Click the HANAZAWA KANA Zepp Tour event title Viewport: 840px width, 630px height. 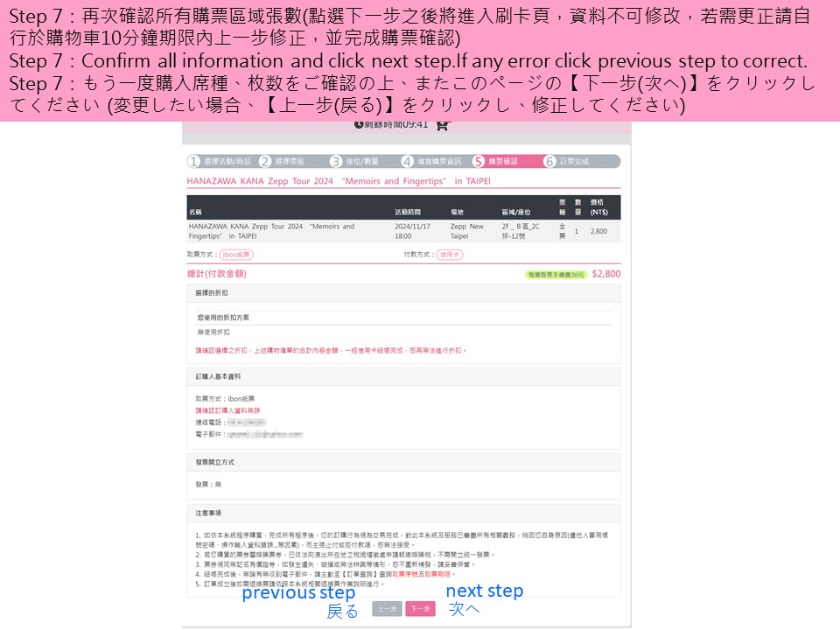coord(339,181)
